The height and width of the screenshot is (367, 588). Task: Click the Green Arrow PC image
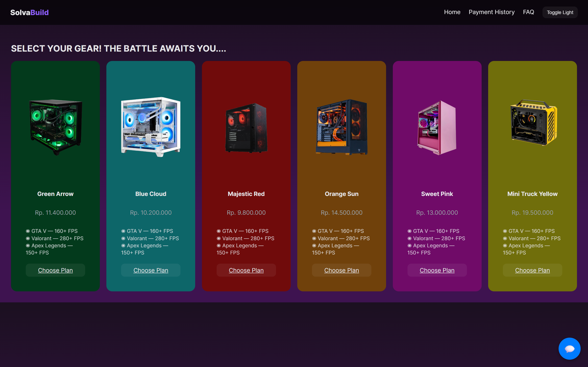tap(55, 127)
